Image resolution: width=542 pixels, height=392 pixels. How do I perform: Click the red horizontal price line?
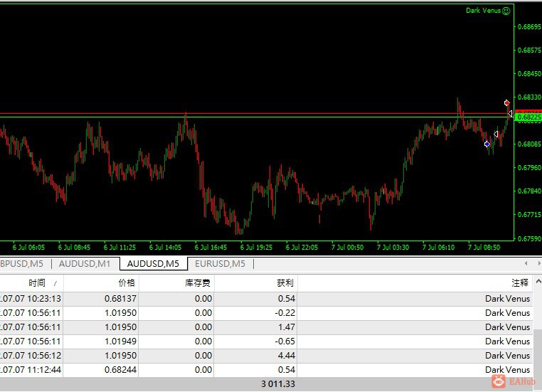257,113
